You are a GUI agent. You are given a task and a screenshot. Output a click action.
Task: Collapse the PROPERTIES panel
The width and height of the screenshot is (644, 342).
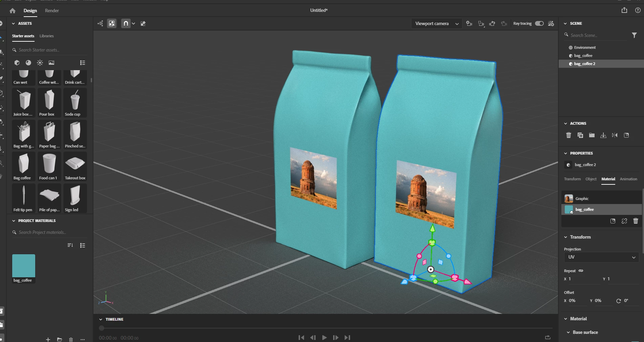click(x=565, y=153)
